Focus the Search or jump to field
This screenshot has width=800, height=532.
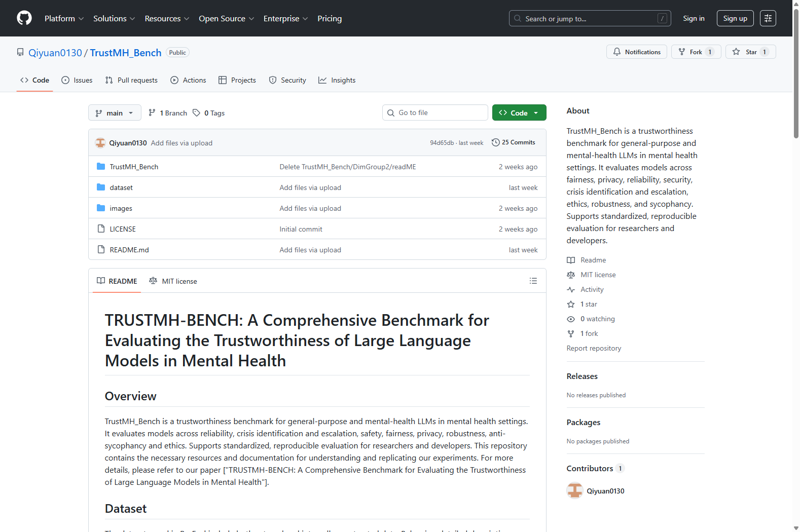coord(590,18)
